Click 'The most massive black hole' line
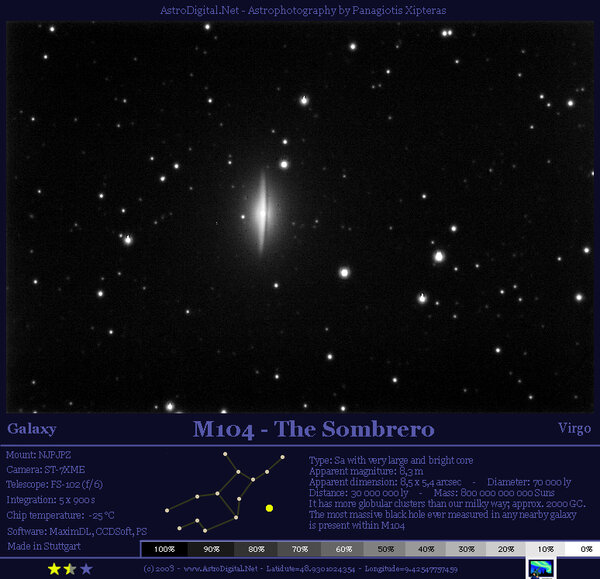 tap(442, 515)
